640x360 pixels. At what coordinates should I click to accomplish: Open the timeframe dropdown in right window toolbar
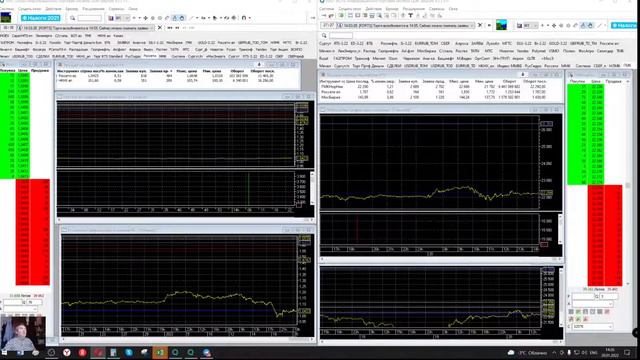531,26
